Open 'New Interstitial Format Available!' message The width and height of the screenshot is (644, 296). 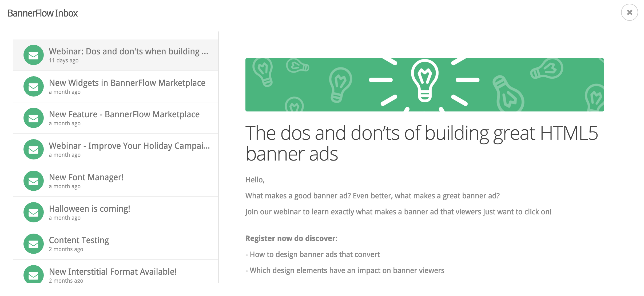[116, 271]
